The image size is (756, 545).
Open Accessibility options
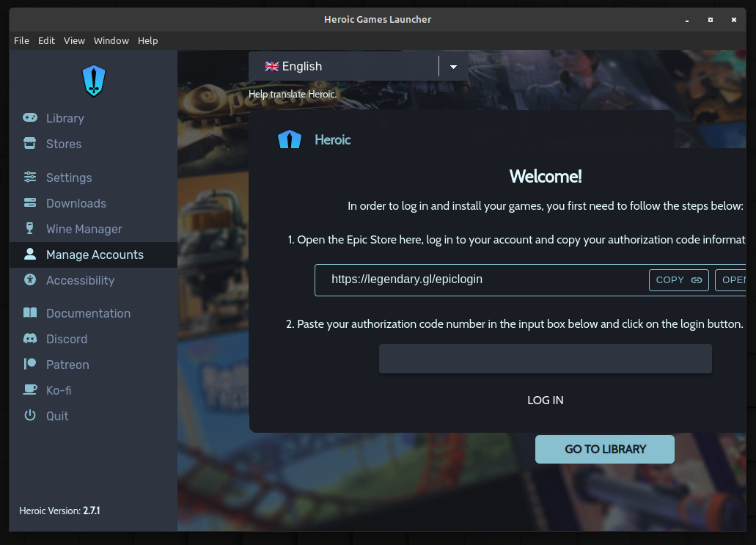coord(81,280)
